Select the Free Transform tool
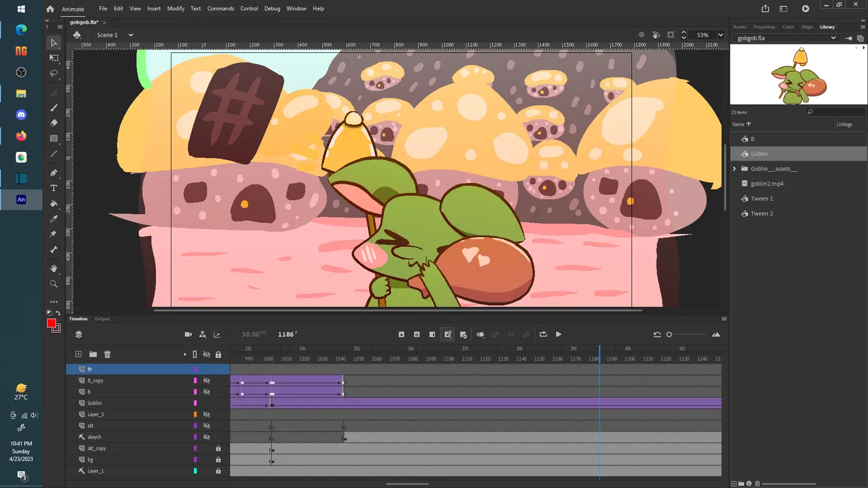 [54, 58]
